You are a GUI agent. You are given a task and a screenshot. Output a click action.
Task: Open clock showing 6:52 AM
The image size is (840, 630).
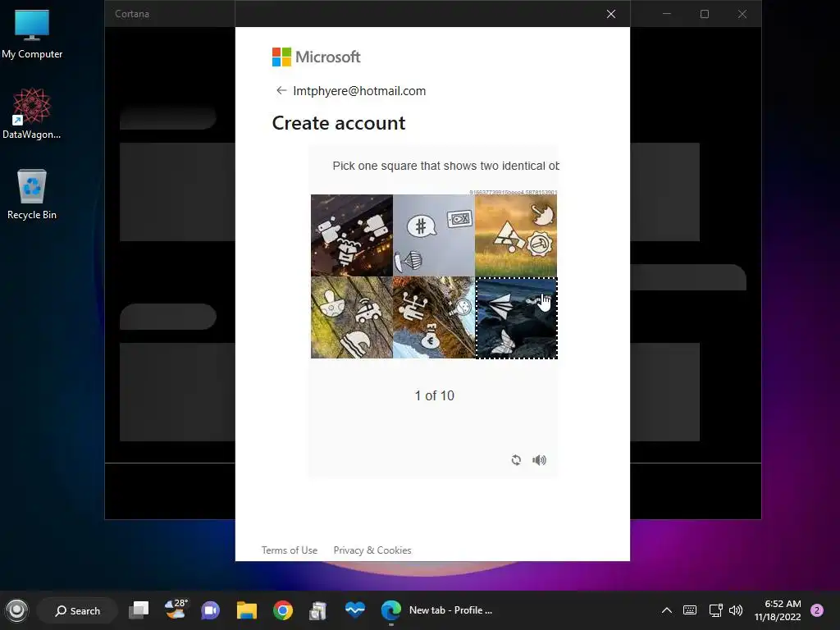pyautogui.click(x=778, y=610)
